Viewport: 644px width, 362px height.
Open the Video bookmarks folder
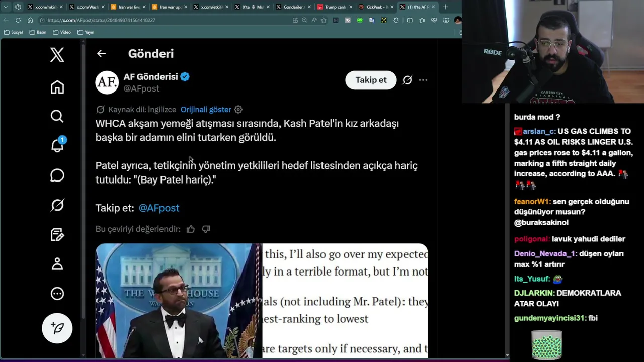click(x=61, y=32)
